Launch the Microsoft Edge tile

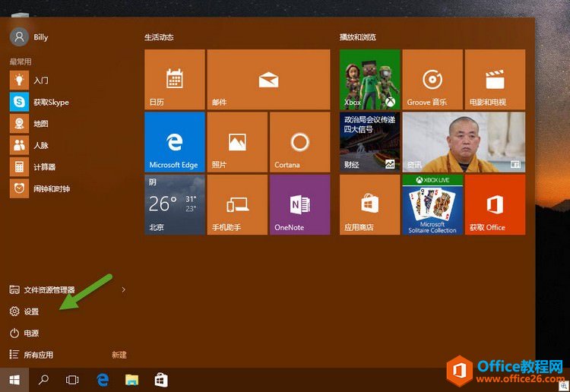coord(175,142)
